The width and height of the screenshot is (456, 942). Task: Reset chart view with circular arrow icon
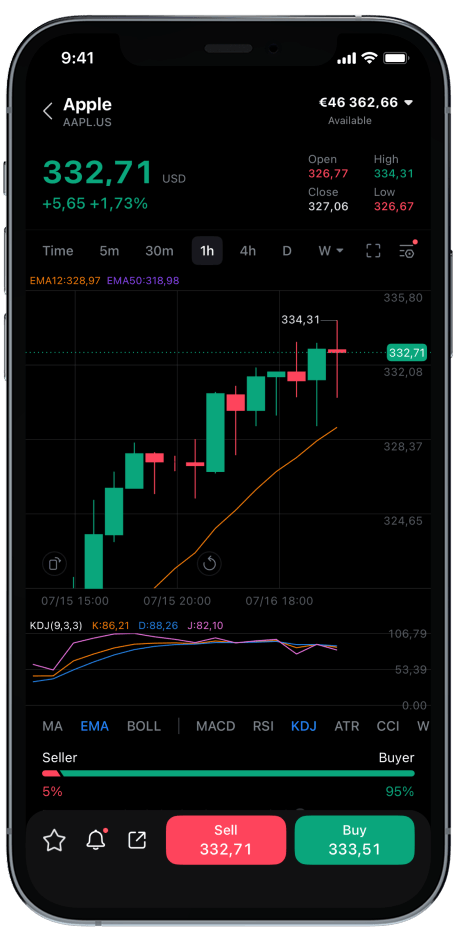click(x=209, y=564)
